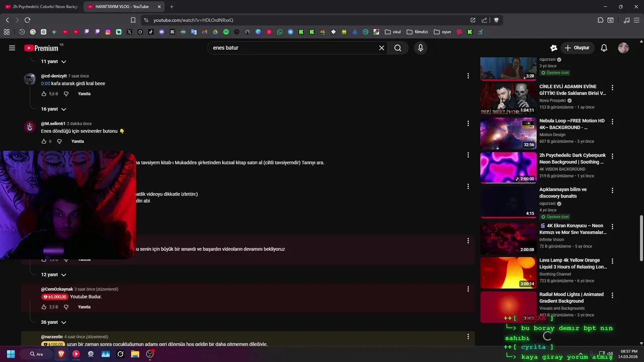Viewport: 644px width, 362px height.
Task: Click the address bar URL
Action: point(193,20)
